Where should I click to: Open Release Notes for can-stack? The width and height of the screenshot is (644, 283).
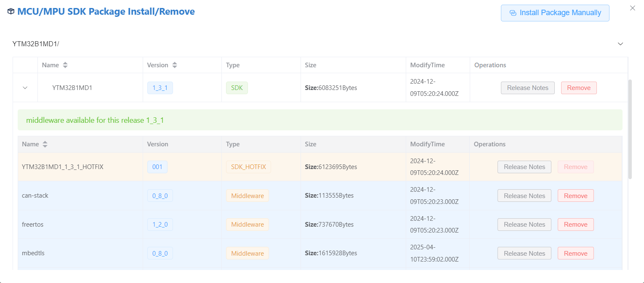pos(524,196)
